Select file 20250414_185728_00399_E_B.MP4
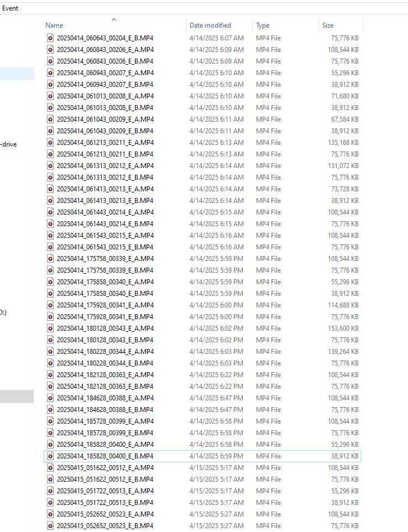The height and width of the screenshot is (532, 408). click(105, 433)
